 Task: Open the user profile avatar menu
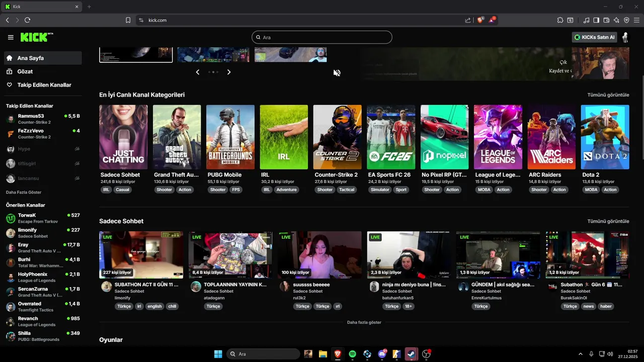625,37
